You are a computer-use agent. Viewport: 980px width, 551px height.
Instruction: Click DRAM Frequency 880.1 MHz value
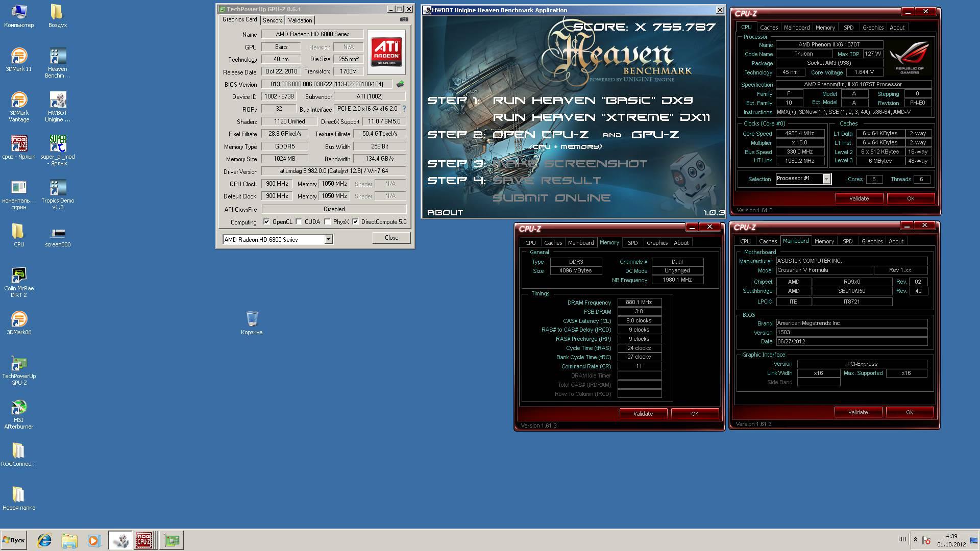click(x=639, y=302)
